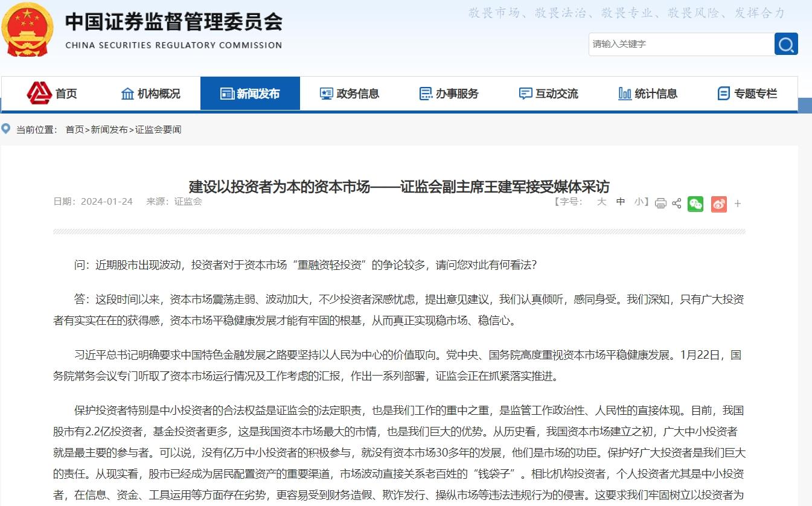Click the bar chart icon beside 统计信息
The image size is (812, 506).
point(624,93)
